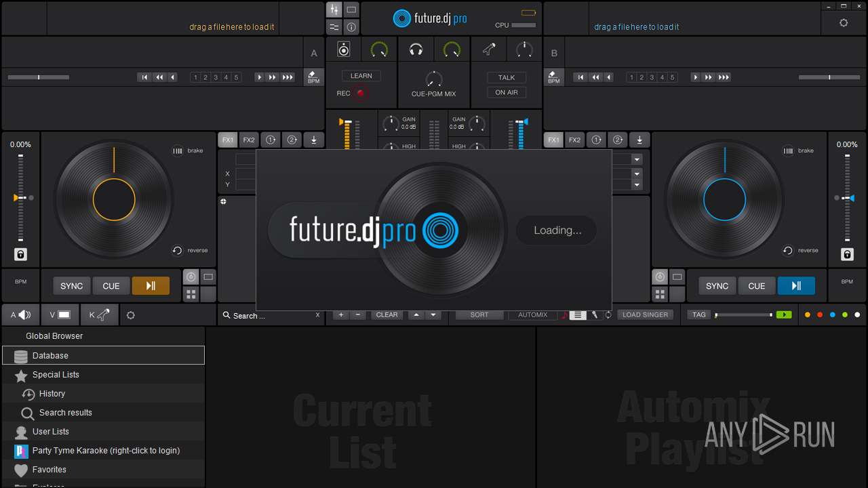The height and width of the screenshot is (488, 868).
Task: Select FX1 tab on deck A
Action: pyautogui.click(x=228, y=140)
